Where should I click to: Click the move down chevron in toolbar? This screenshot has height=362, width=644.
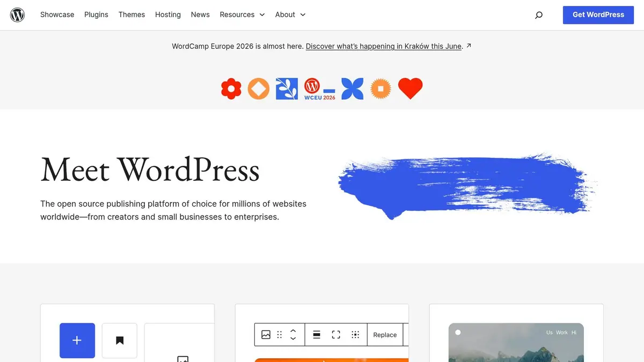click(293, 339)
